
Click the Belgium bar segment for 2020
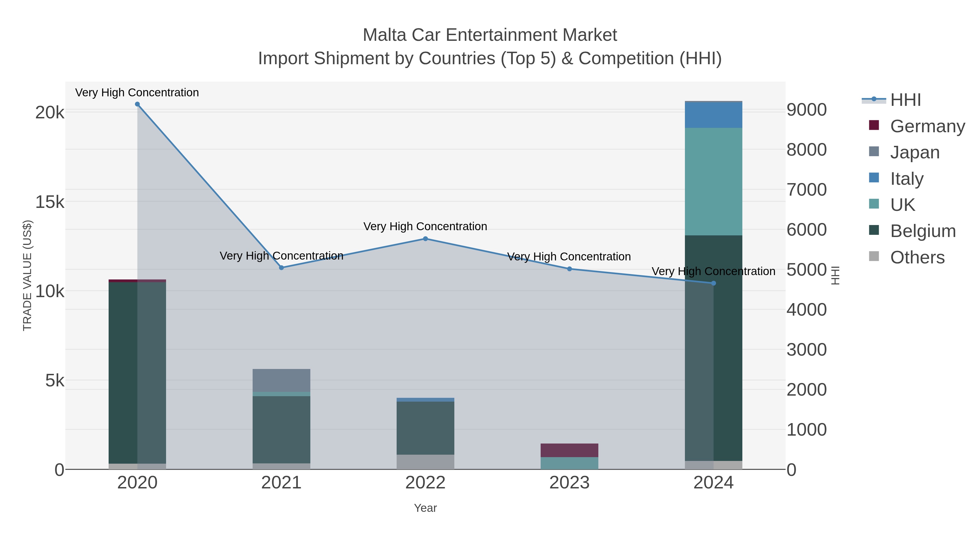(137, 373)
